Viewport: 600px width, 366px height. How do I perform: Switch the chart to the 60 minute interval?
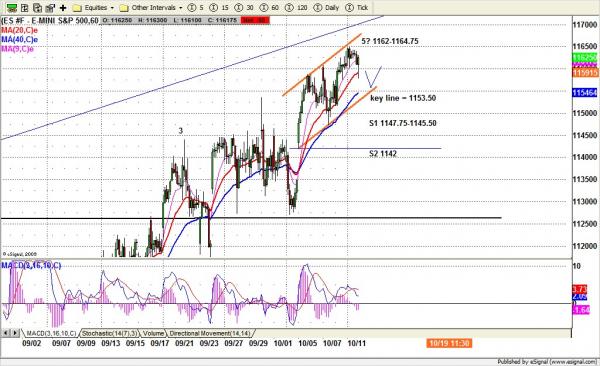pos(269,8)
